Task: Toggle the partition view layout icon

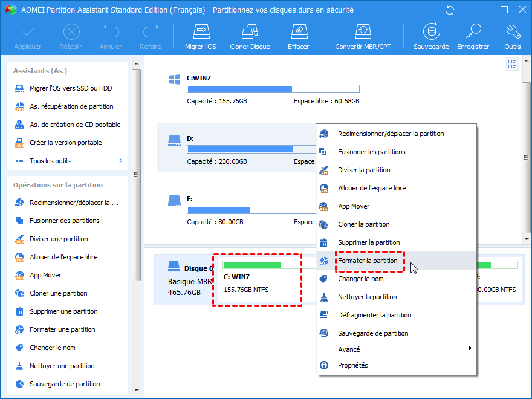Action: click(512, 64)
